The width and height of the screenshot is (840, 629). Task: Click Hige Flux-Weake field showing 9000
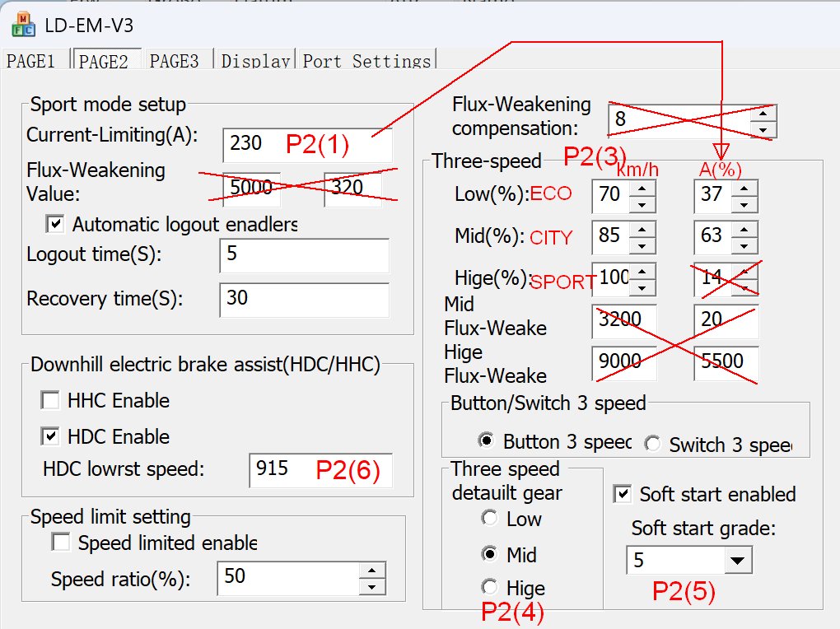(x=624, y=363)
